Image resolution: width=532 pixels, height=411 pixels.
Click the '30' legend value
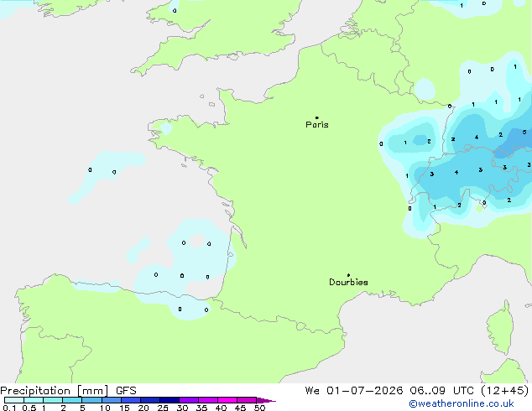182,408
